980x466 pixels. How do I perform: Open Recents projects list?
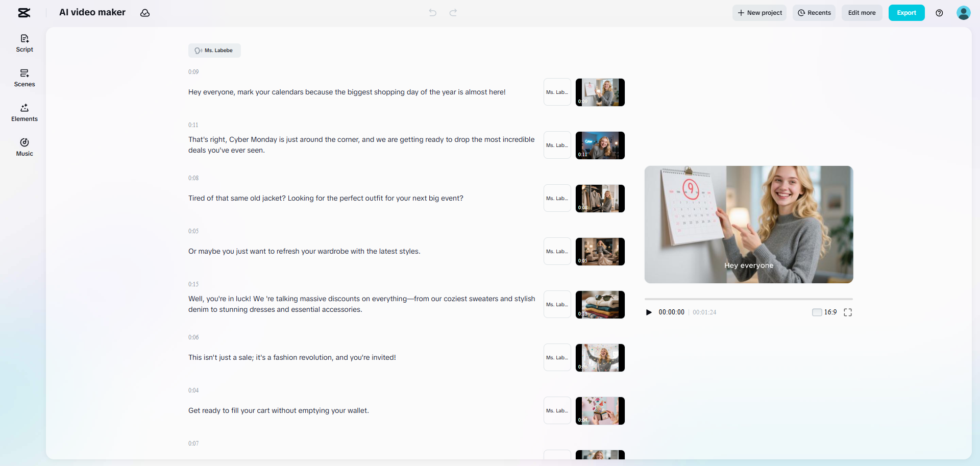click(814, 13)
